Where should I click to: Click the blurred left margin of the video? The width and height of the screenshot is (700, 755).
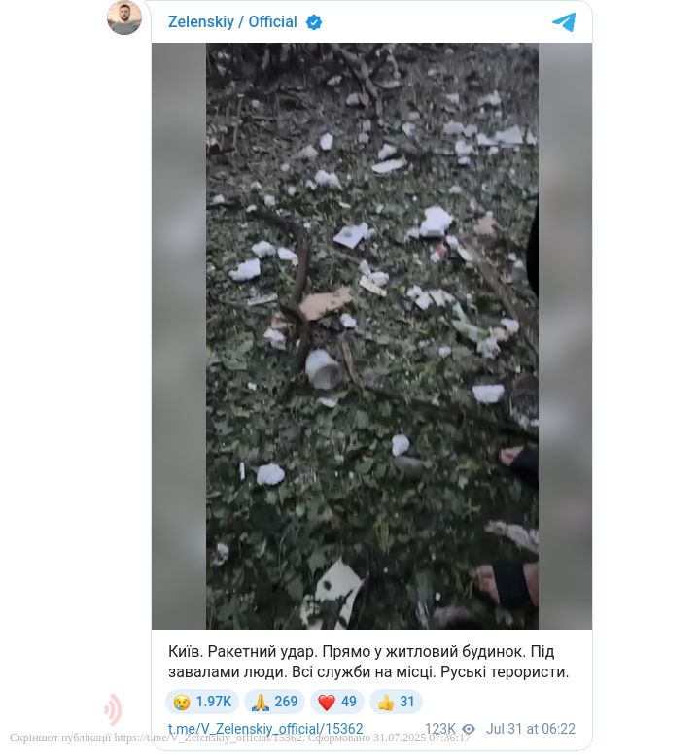coord(179,335)
